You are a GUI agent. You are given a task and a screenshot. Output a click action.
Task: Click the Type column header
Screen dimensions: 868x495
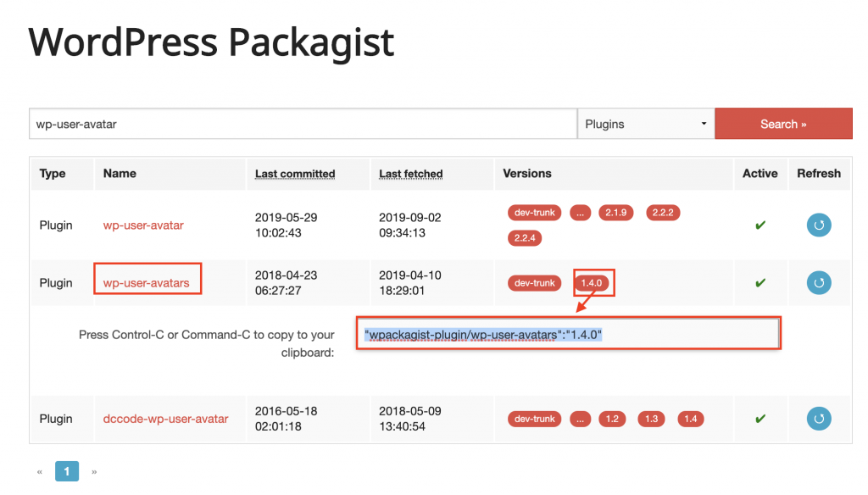(x=53, y=173)
